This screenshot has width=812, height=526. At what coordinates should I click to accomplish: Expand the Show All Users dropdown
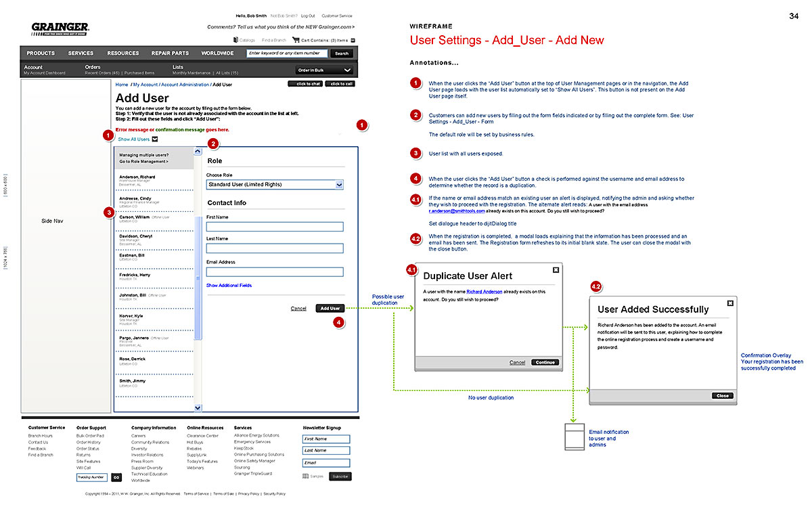coord(154,139)
